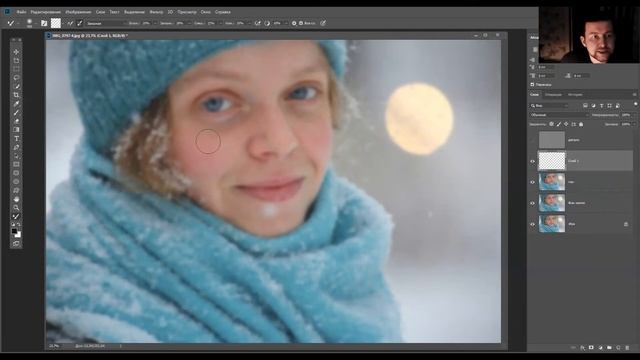
Task: Toggle Quick Mask mode icon
Action: coord(16,244)
